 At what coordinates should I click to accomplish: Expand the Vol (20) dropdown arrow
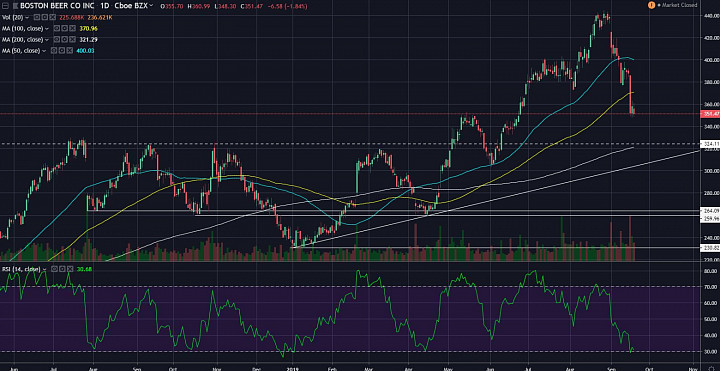[27, 18]
